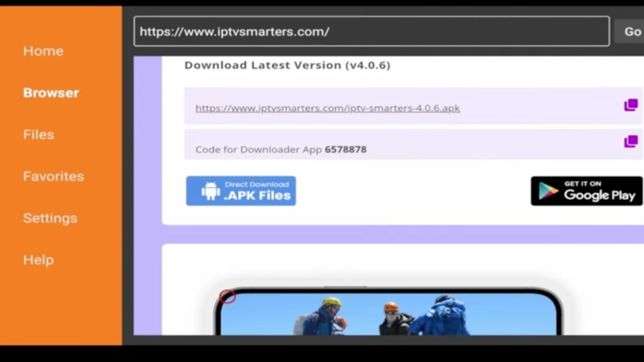644x362 pixels.
Task: Go to Favorites in sidebar
Action: (x=53, y=176)
